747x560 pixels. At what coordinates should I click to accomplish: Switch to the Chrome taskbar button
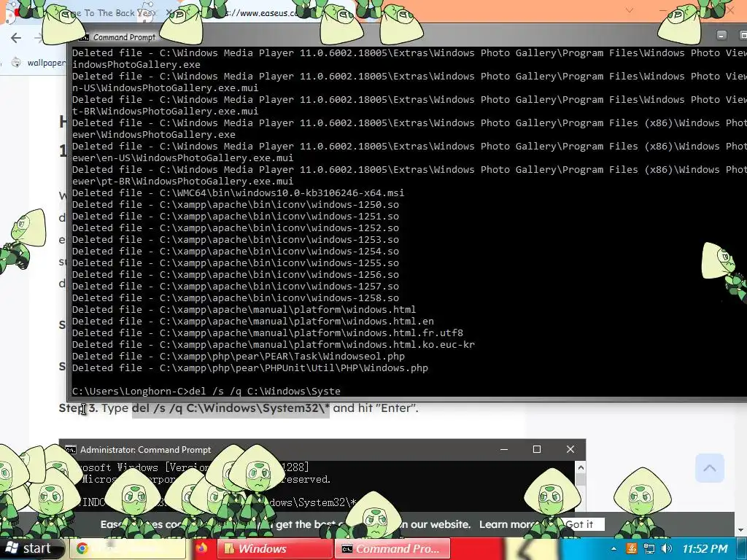128,548
